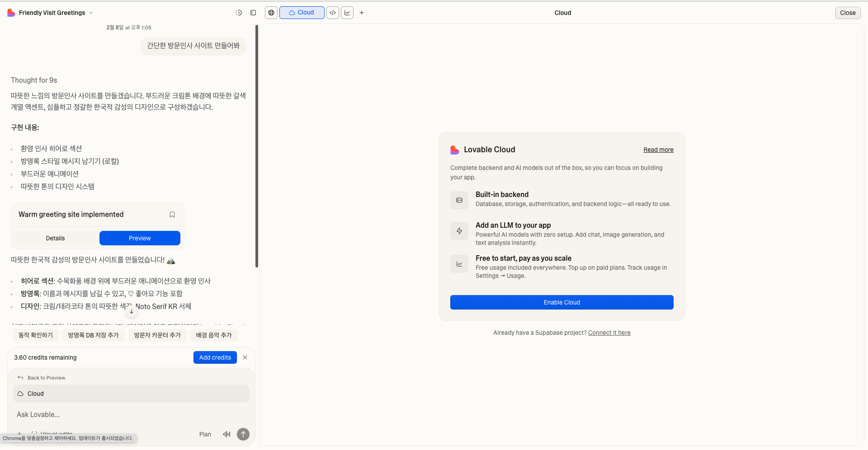Viewport: 868px width, 450px height.
Task: Close the Cloud panel
Action: tap(848, 13)
